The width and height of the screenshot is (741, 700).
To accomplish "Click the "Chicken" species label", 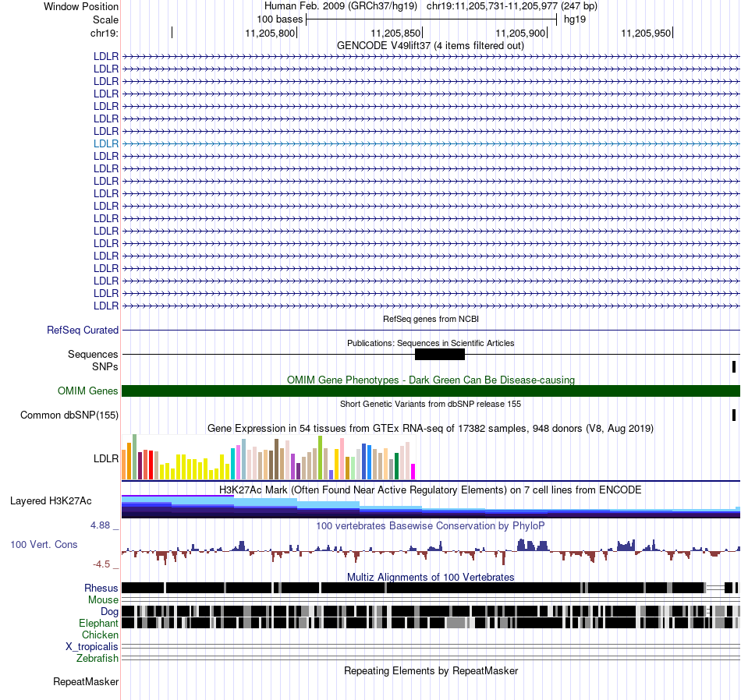I will click(100, 635).
